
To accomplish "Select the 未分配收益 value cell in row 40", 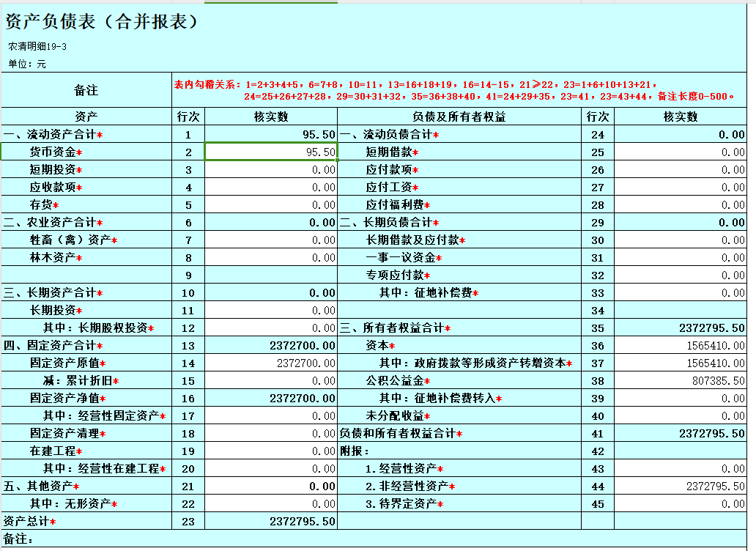I will 681,415.
